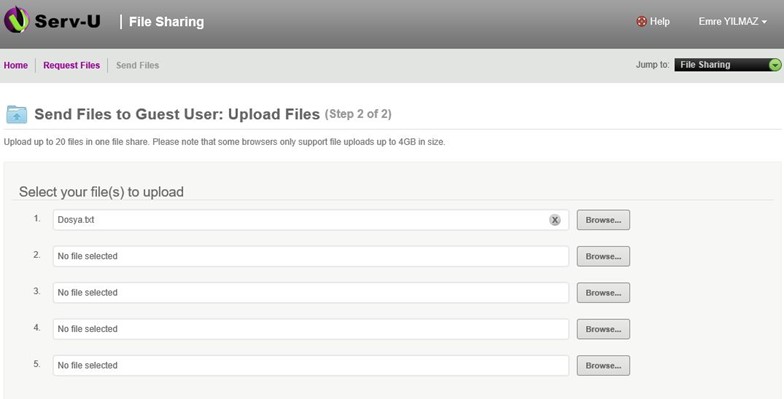Click the File Sharing header title
The image size is (784, 399).
pyautogui.click(x=166, y=22)
